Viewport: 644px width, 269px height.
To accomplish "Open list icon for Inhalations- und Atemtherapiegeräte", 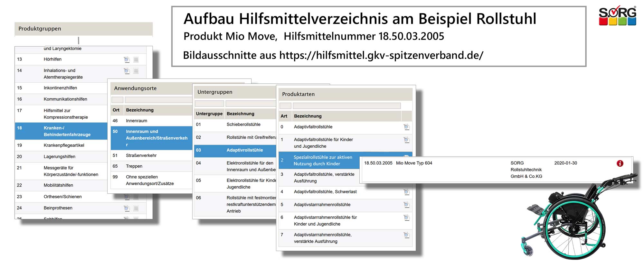I will [x=136, y=71].
